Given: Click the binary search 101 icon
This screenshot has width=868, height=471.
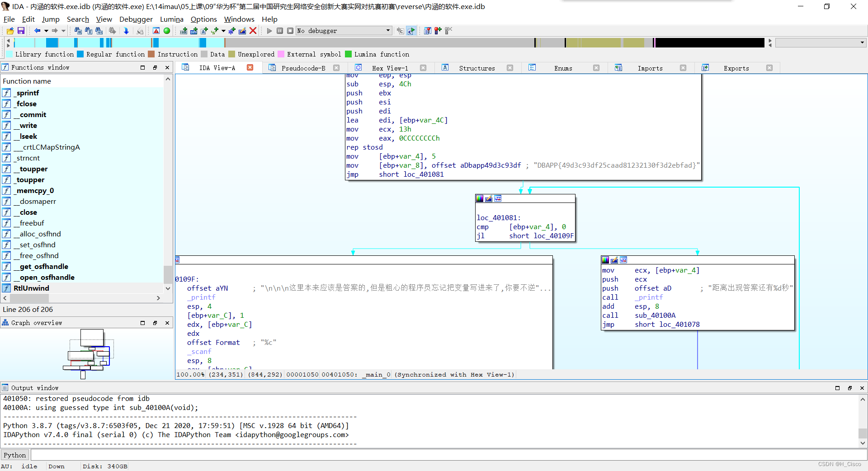Looking at the screenshot, I should (x=99, y=31).
